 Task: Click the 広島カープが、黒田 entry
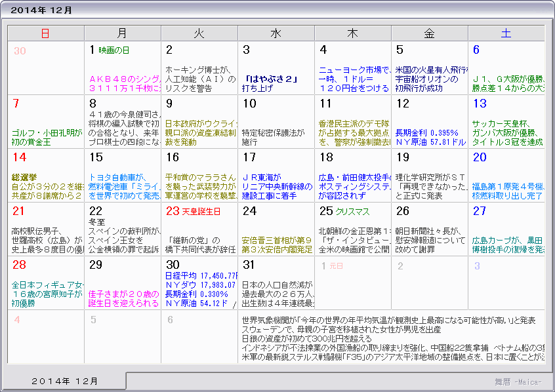click(508, 245)
